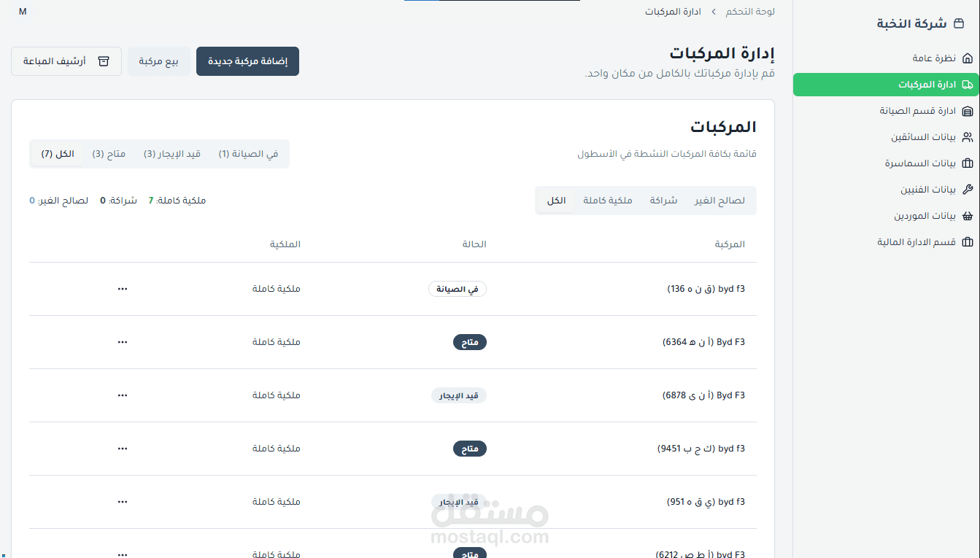Click vehicle byd f3 (ق ن ه 136)

click(706, 289)
